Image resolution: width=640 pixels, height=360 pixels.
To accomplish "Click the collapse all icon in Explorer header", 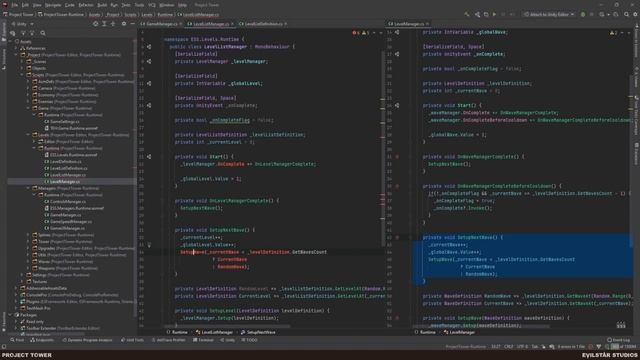I will point(113,24).
